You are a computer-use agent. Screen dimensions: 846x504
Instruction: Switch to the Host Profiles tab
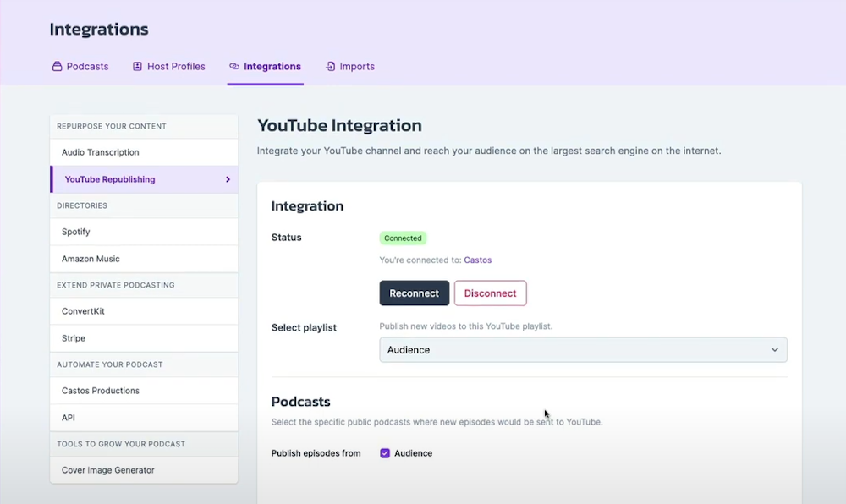point(176,66)
